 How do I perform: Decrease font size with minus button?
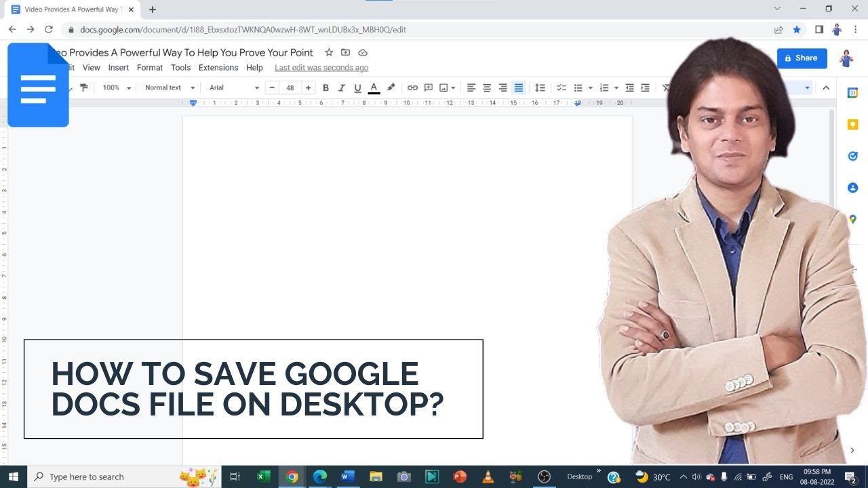click(272, 87)
